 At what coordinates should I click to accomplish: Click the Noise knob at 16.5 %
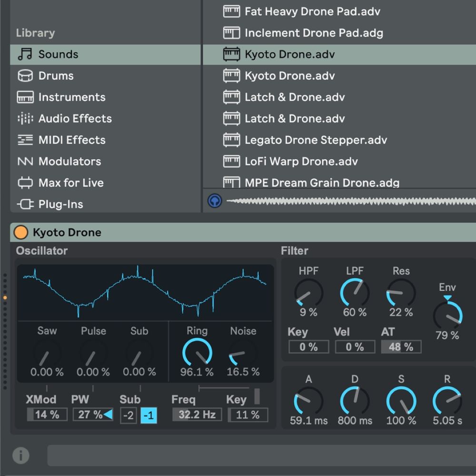[x=243, y=353]
